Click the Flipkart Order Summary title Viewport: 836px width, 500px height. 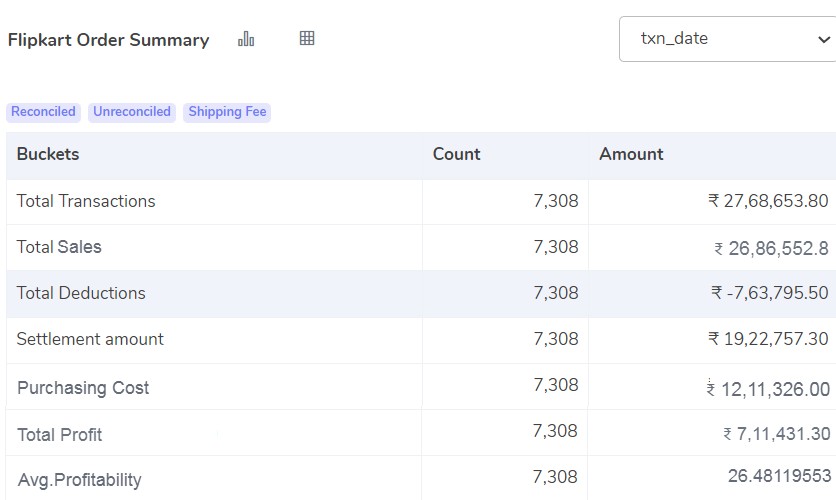(x=108, y=40)
